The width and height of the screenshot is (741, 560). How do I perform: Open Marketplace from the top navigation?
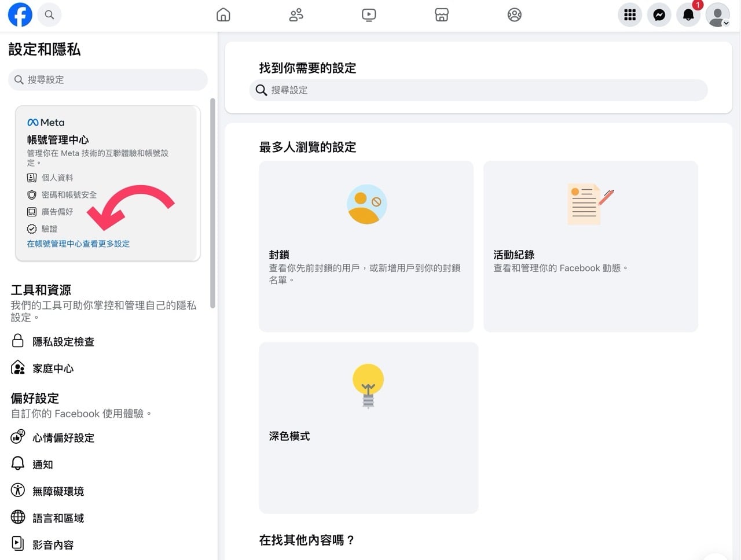tap(442, 15)
